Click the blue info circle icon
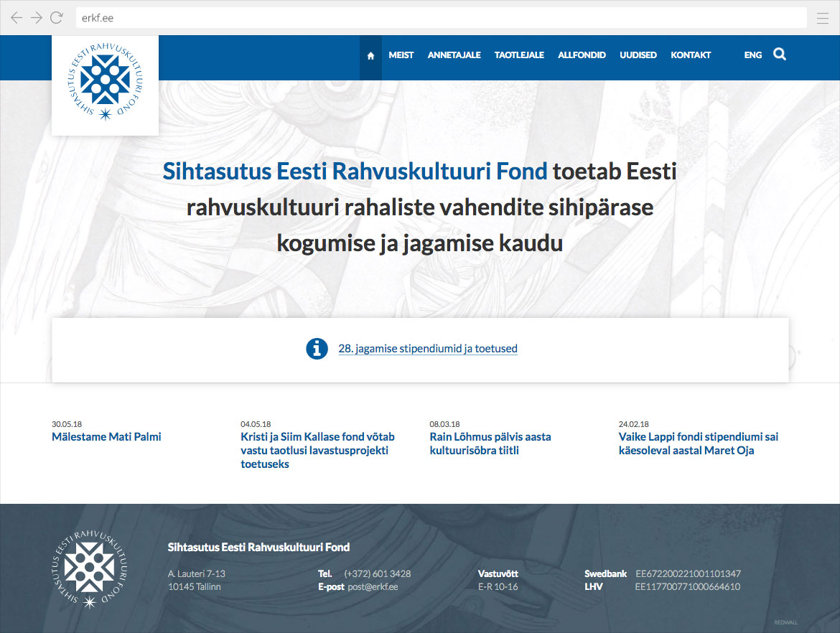This screenshot has height=633, width=840. point(317,349)
